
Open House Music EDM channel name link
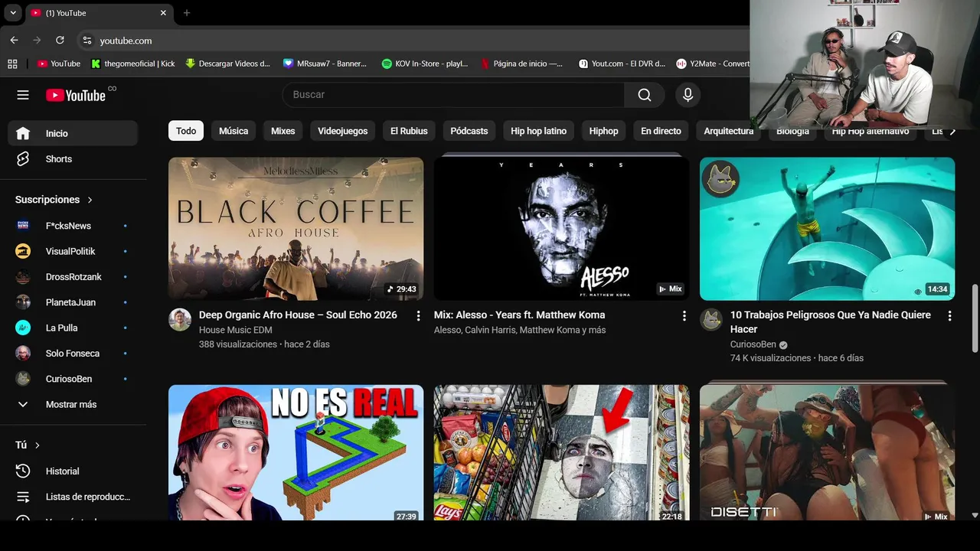click(235, 330)
